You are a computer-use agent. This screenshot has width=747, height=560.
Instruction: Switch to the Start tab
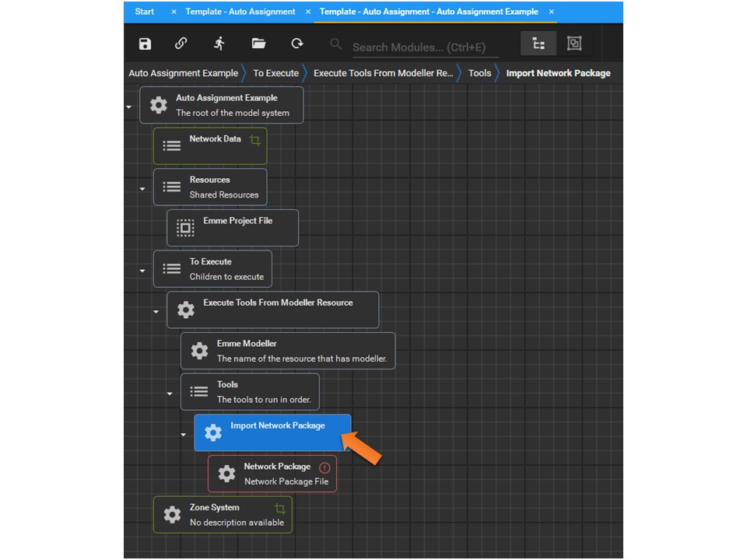tap(144, 12)
